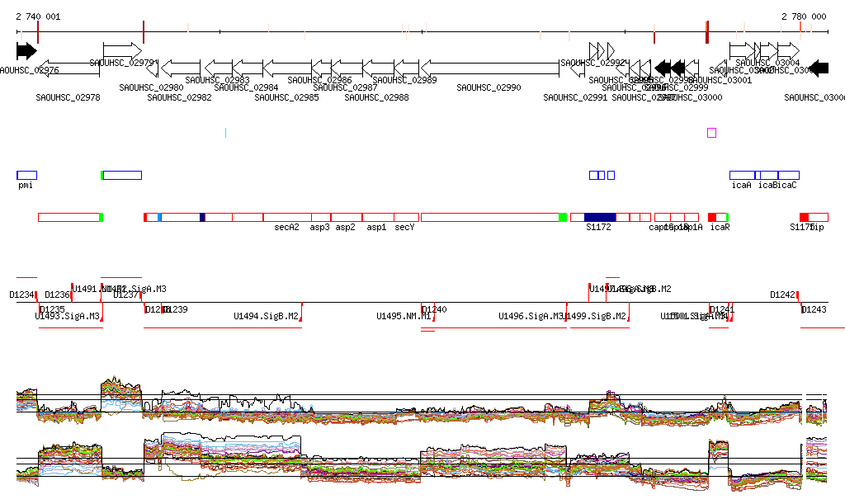Select the navy filled S1172 segment
The height and width of the screenshot is (504, 845).
(x=600, y=218)
